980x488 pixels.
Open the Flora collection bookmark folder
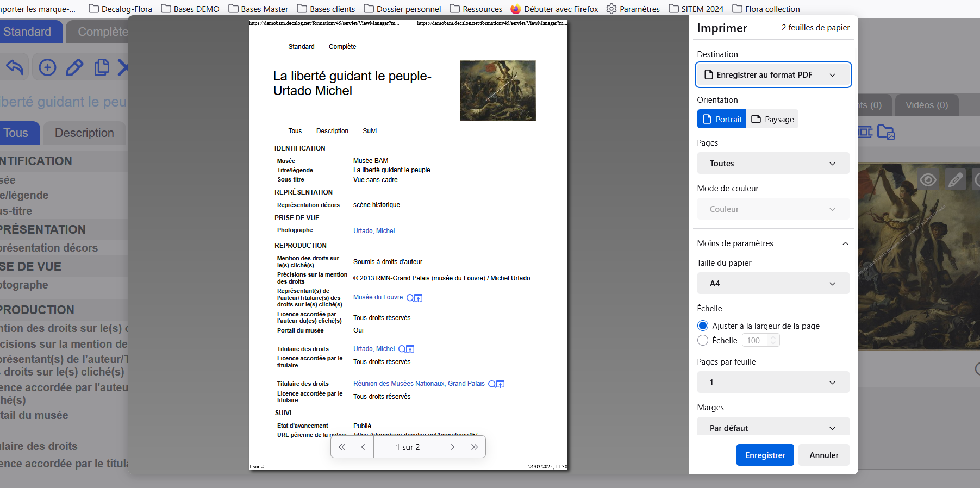point(766,9)
